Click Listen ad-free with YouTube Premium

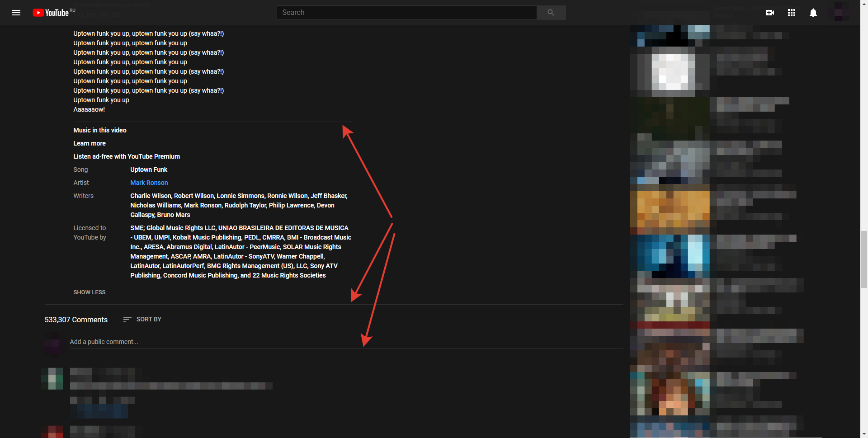[127, 156]
